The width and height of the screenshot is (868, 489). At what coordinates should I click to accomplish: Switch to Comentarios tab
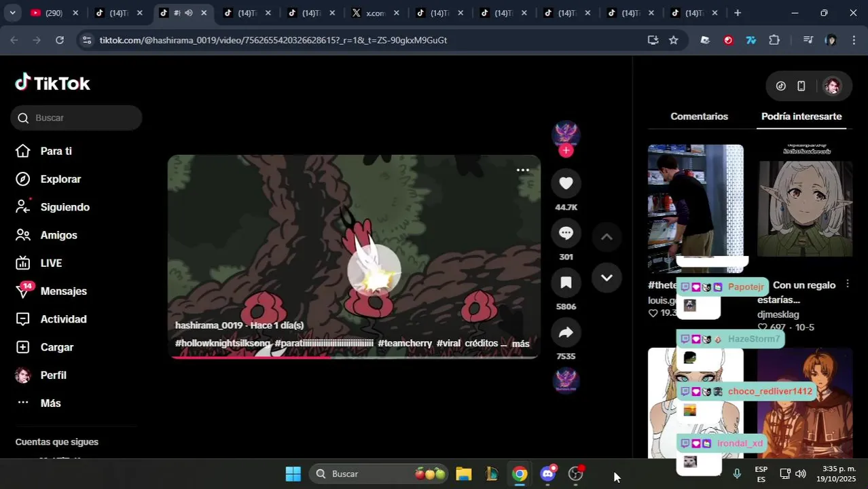(x=699, y=116)
